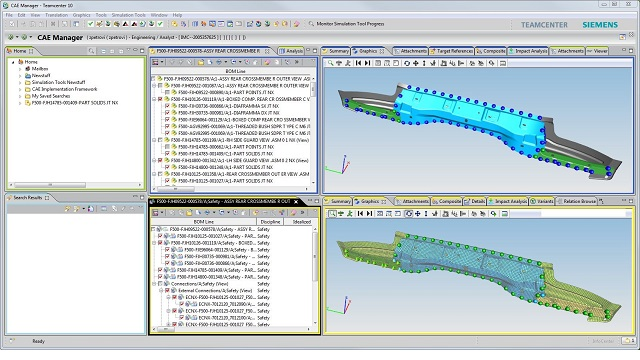
Task: Click first-frame skip button in upper graphics toolbar
Action: [x=358, y=63]
